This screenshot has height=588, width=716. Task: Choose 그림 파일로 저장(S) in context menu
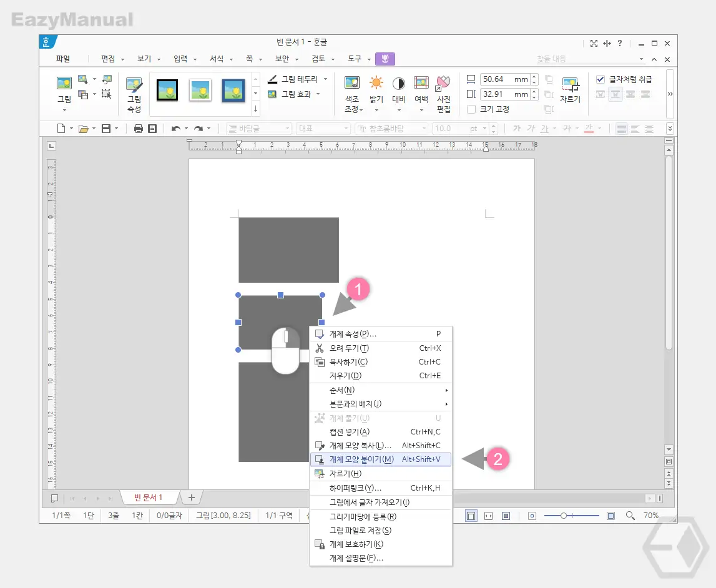381,531
